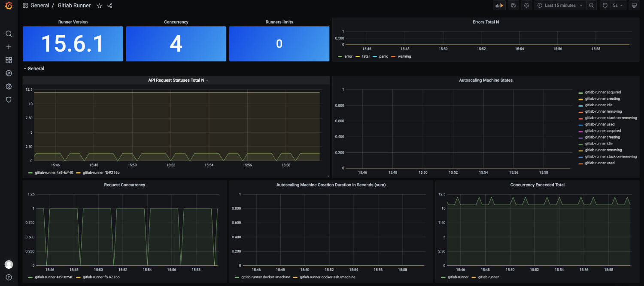Open the Request Concurrency panel title menu

(x=125, y=185)
